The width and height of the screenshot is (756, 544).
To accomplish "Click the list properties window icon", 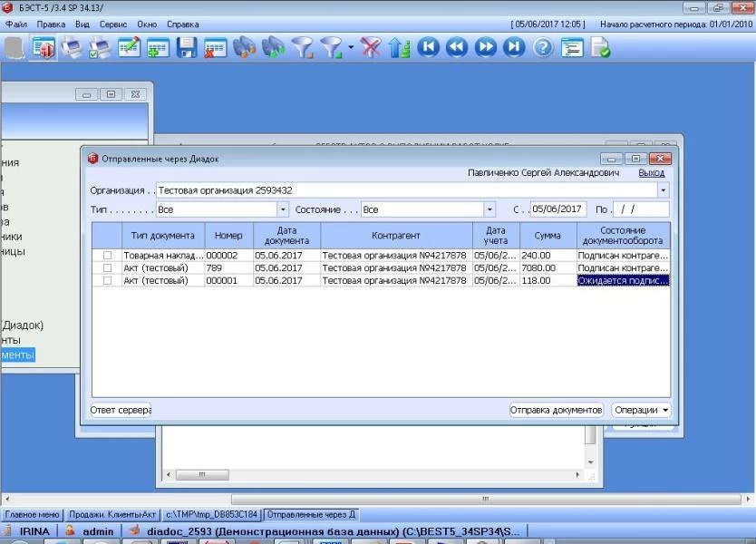I will click(x=572, y=48).
